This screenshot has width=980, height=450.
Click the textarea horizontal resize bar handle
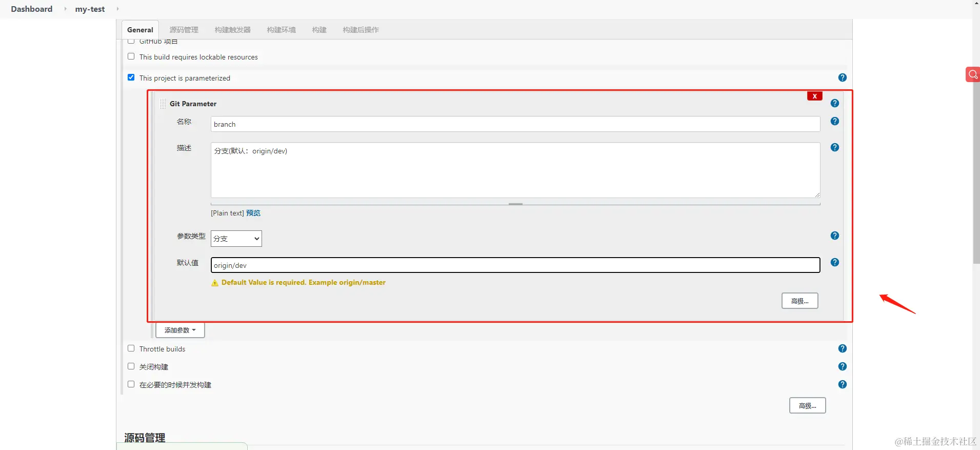[515, 204]
